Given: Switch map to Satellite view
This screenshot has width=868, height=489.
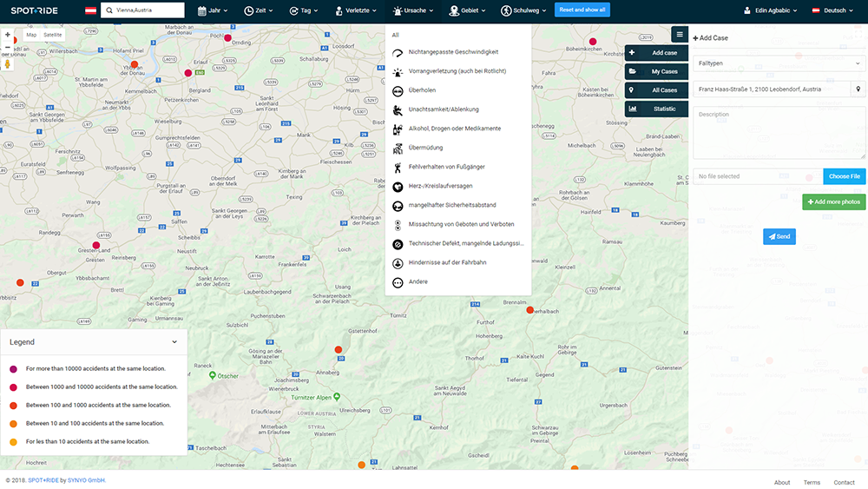Looking at the screenshot, I should [53, 35].
